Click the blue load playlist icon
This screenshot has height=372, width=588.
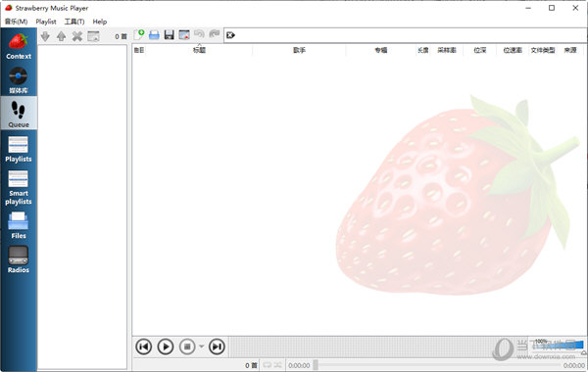(x=154, y=35)
